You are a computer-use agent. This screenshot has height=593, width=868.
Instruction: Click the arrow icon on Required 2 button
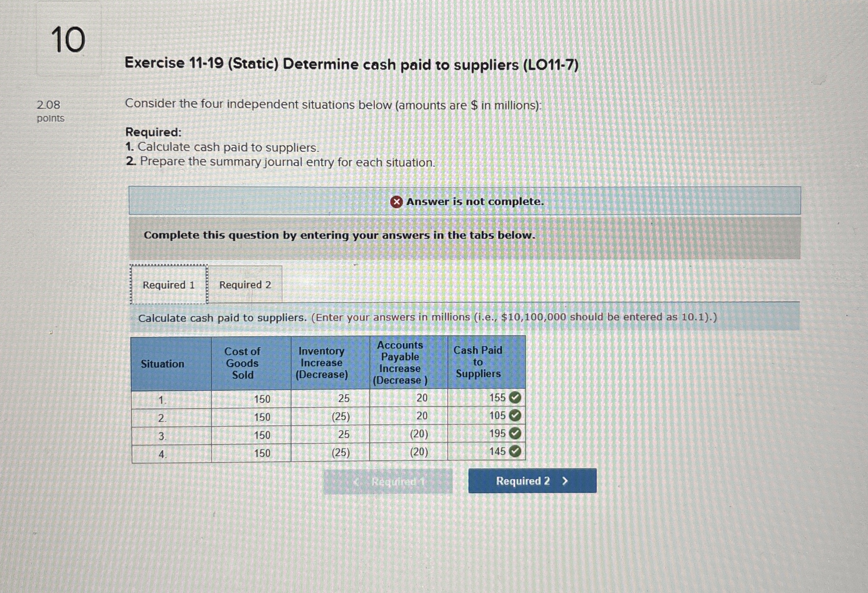565,481
